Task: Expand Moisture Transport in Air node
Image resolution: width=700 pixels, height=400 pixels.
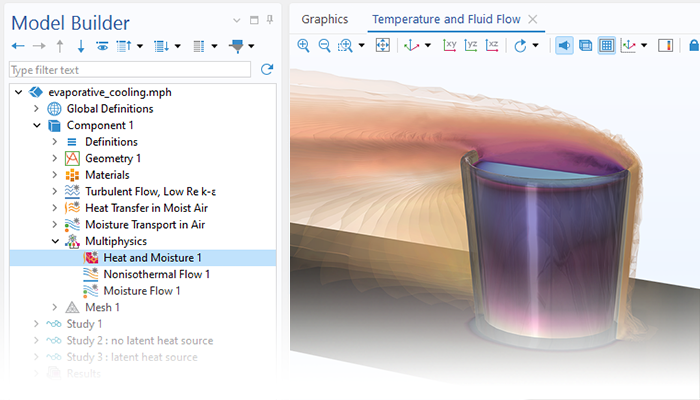Action: (x=54, y=224)
